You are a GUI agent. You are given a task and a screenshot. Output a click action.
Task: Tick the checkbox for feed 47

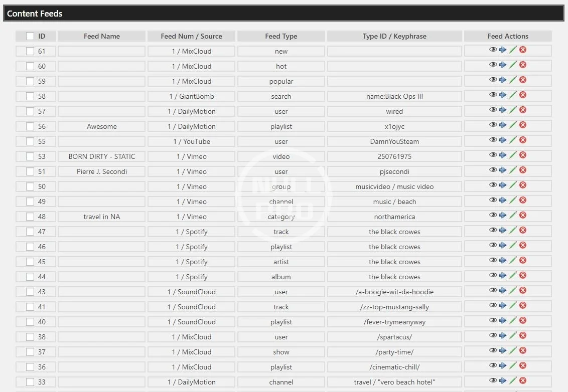[x=30, y=232]
